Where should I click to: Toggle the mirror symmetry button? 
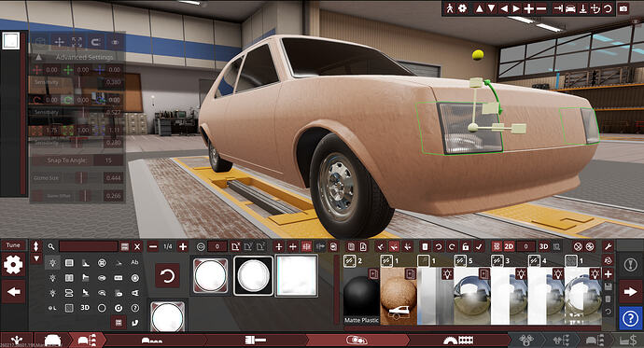(x=306, y=246)
